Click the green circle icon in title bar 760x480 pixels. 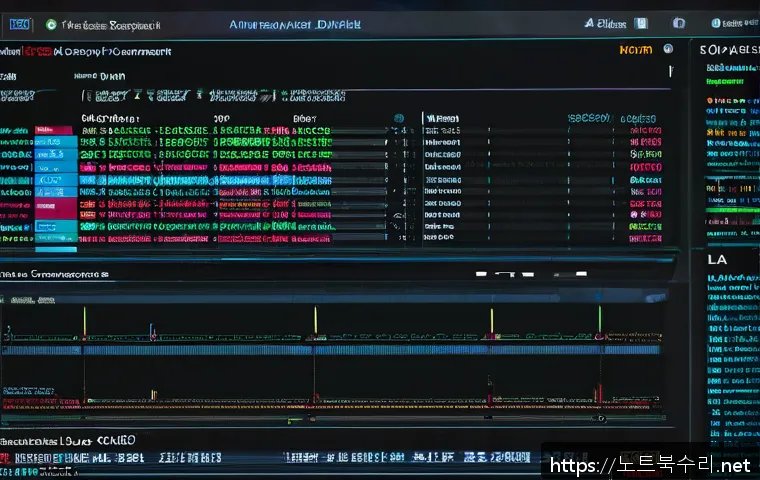click(x=50, y=24)
